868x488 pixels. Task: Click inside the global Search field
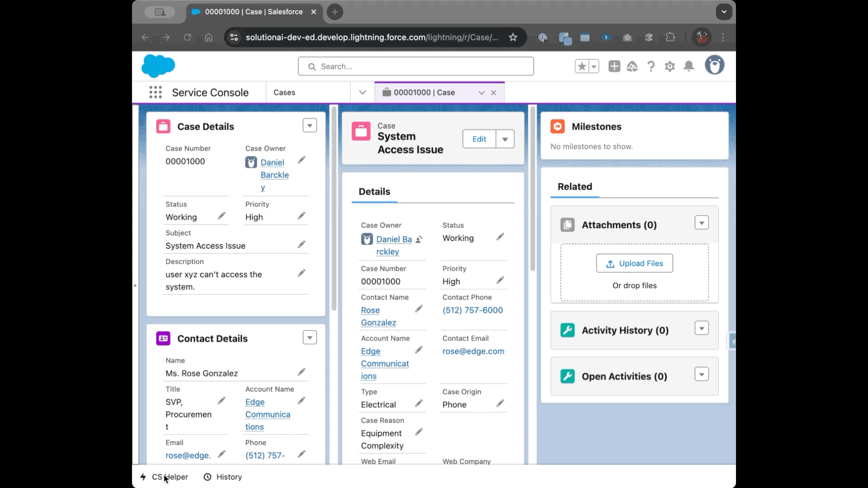pyautogui.click(x=415, y=66)
